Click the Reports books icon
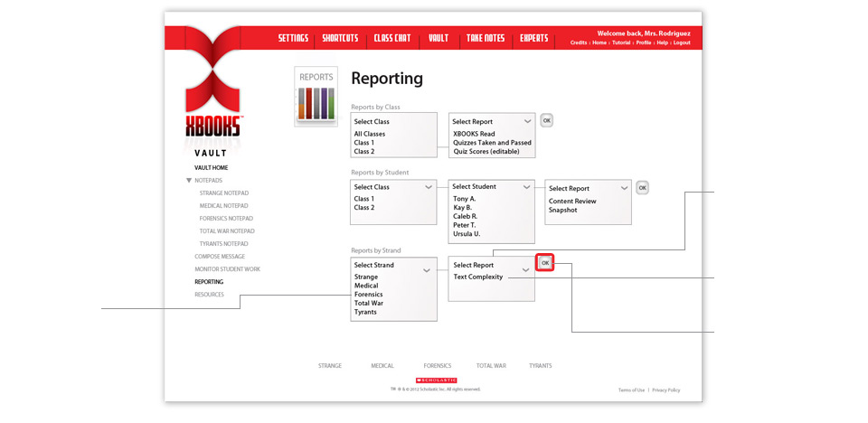The width and height of the screenshot is (868, 423). tap(316, 97)
